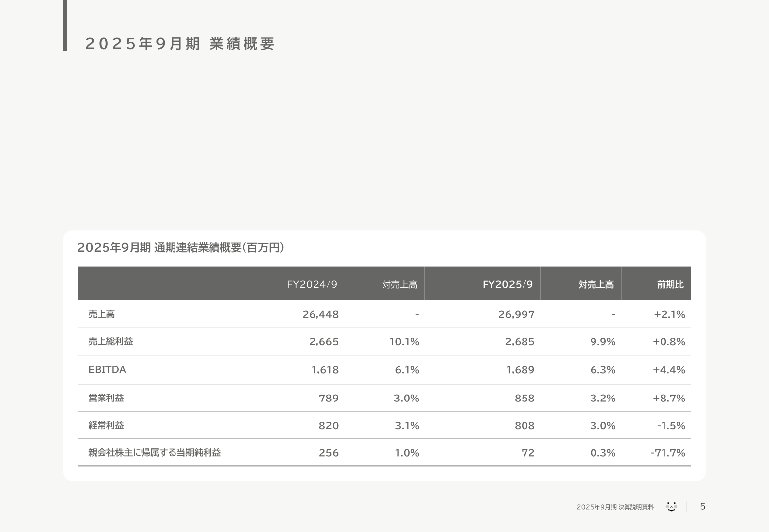
Task: Click the value 808
Action: tap(524, 425)
